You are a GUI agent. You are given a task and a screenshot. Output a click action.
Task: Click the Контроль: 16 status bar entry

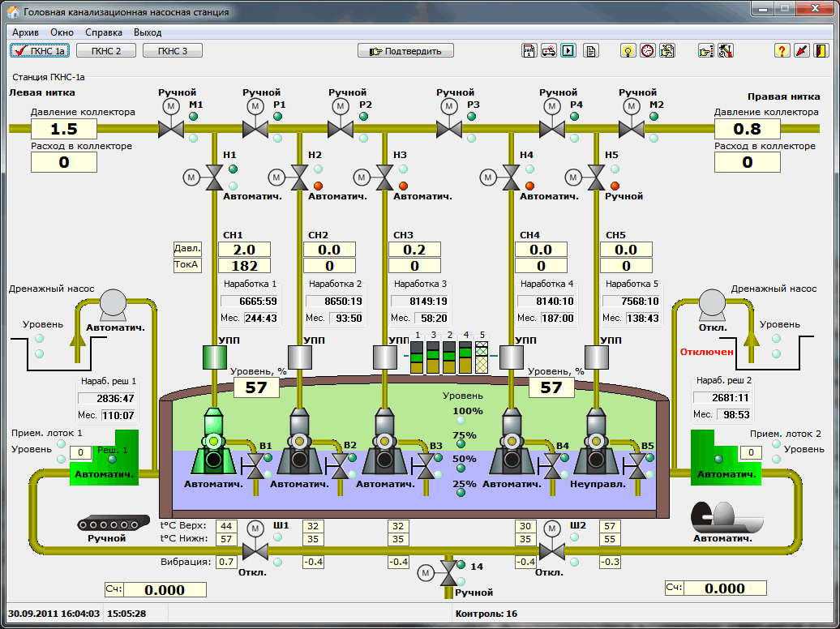(486, 614)
